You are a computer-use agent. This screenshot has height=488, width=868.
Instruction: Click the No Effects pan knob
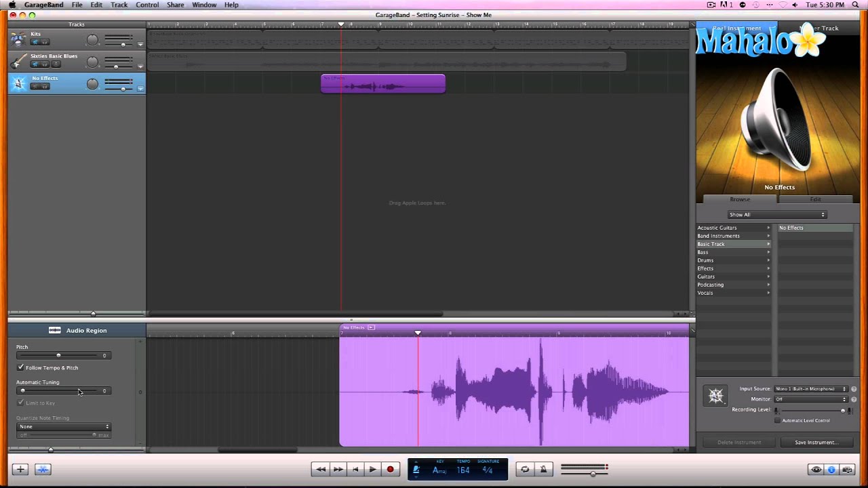pyautogui.click(x=92, y=84)
